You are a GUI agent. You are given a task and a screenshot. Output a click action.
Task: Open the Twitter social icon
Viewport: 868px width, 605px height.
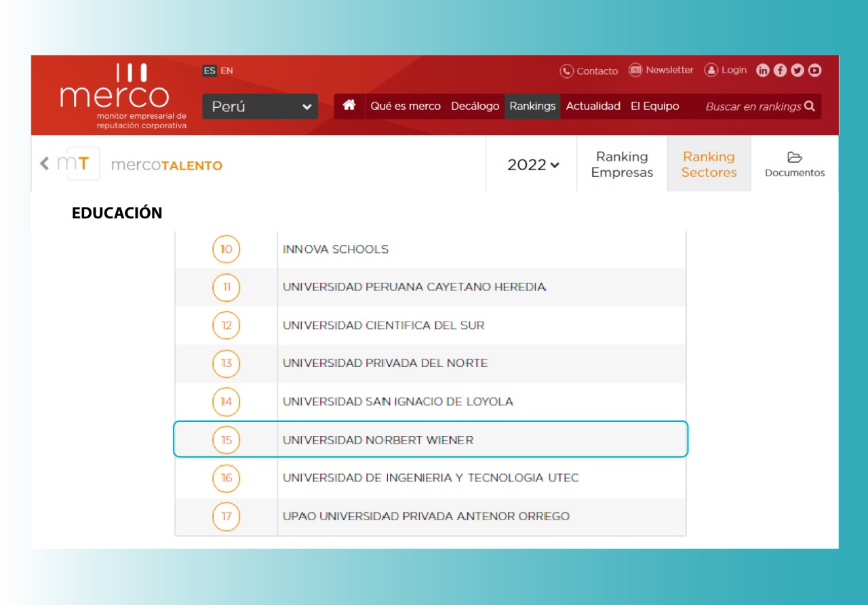tap(797, 71)
